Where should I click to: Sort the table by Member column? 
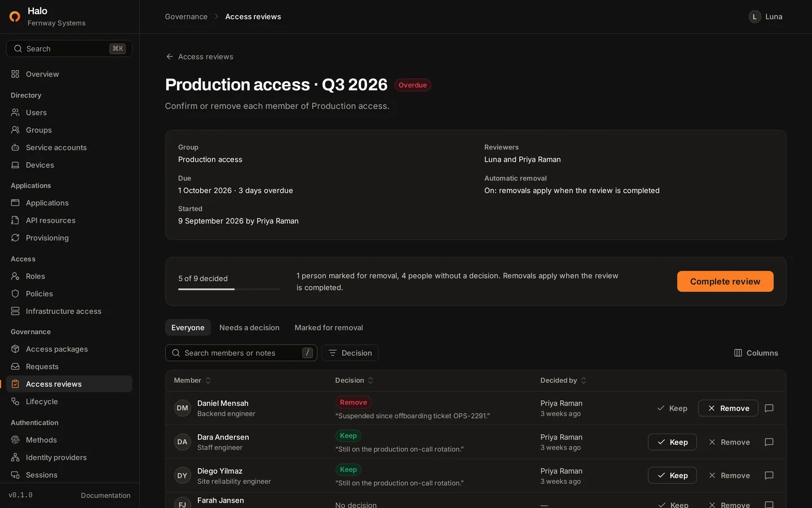[192, 380]
